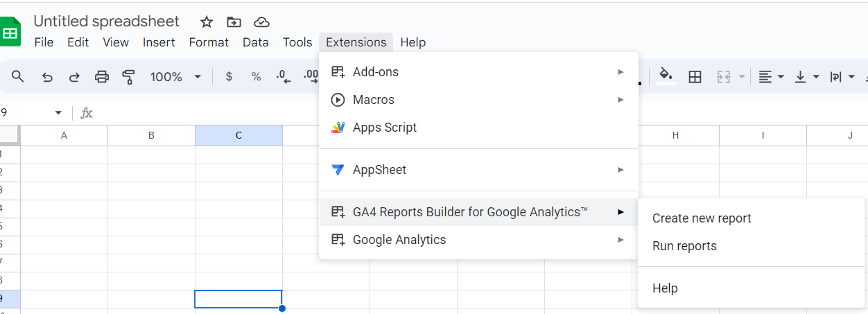Format as currency with dollar icon
The height and width of the screenshot is (314, 868).
coord(229,77)
